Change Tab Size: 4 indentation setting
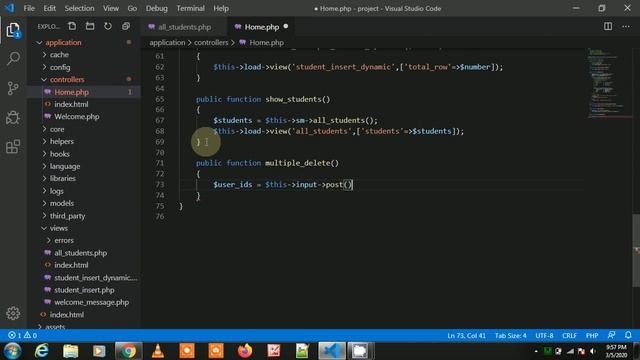 511,336
